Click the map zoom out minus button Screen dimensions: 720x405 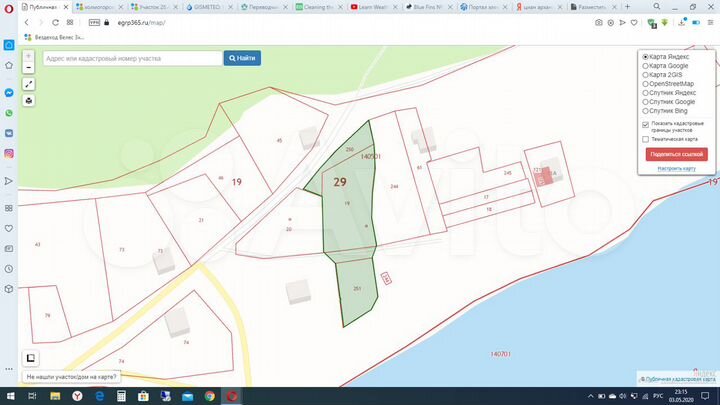coord(28,65)
